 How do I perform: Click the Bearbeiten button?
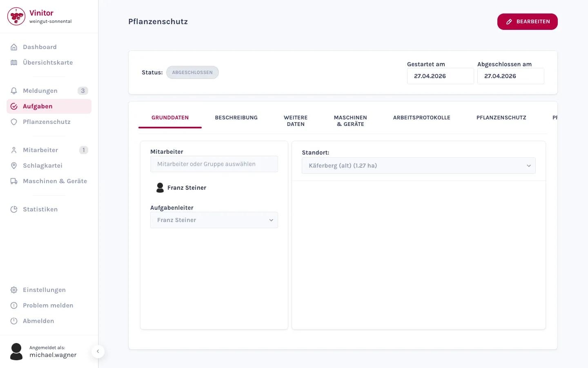tap(528, 22)
